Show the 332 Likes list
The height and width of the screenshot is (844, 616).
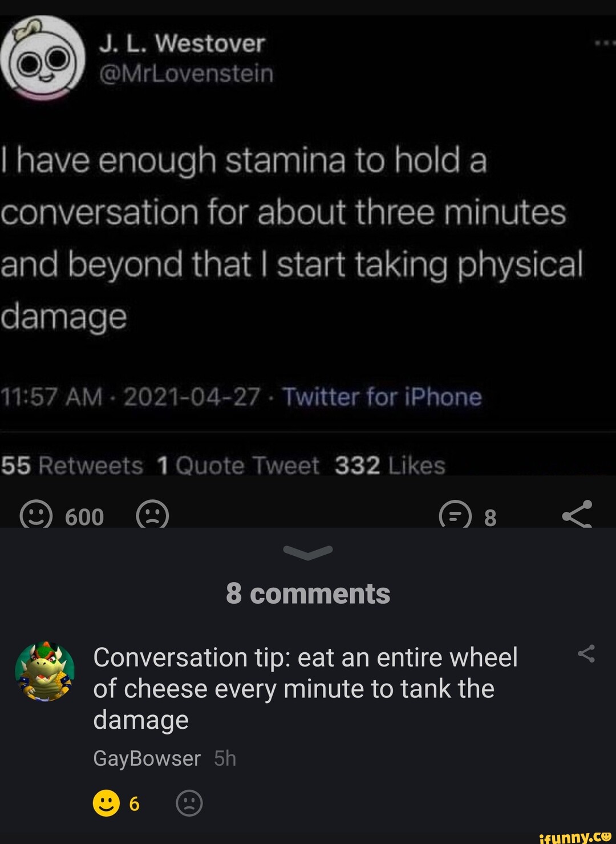390,466
